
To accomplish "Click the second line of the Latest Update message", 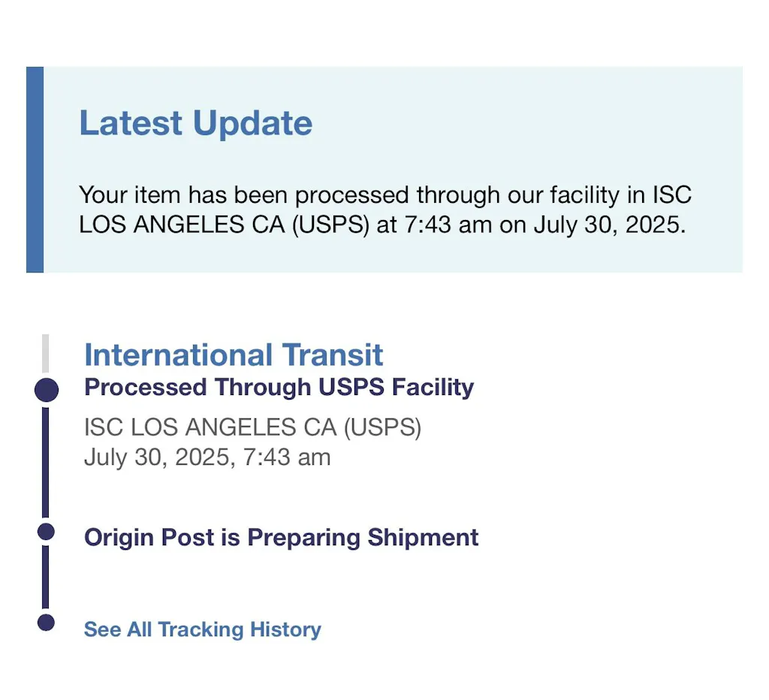I will pyautogui.click(x=382, y=225).
